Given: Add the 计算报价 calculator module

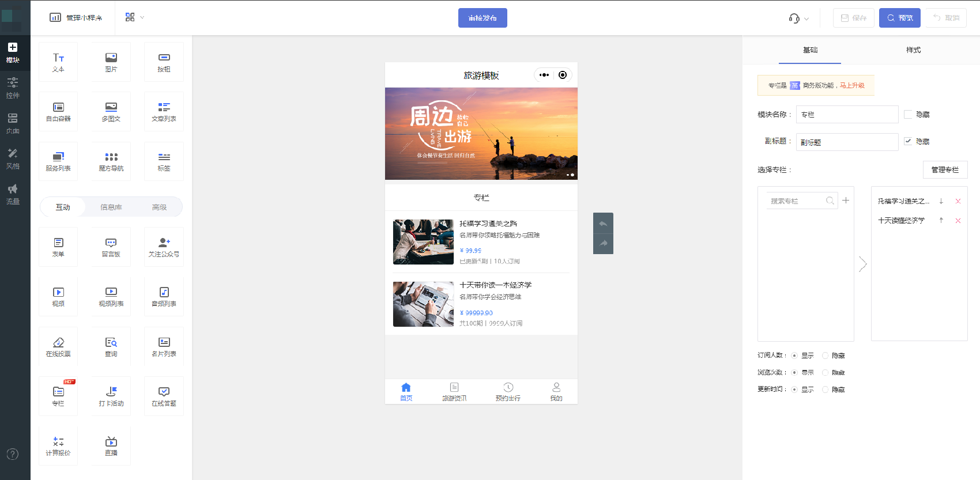Looking at the screenshot, I should pyautogui.click(x=58, y=446).
